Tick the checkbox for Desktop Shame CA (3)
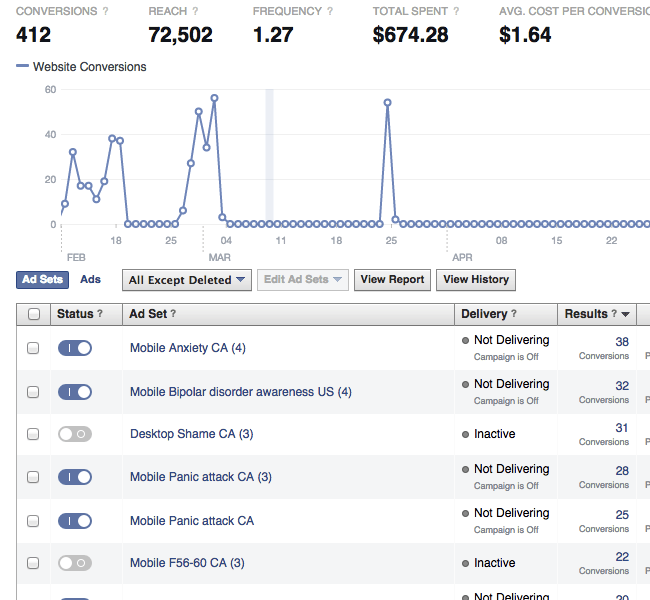Screen dimensions: 650x600 point(33,434)
